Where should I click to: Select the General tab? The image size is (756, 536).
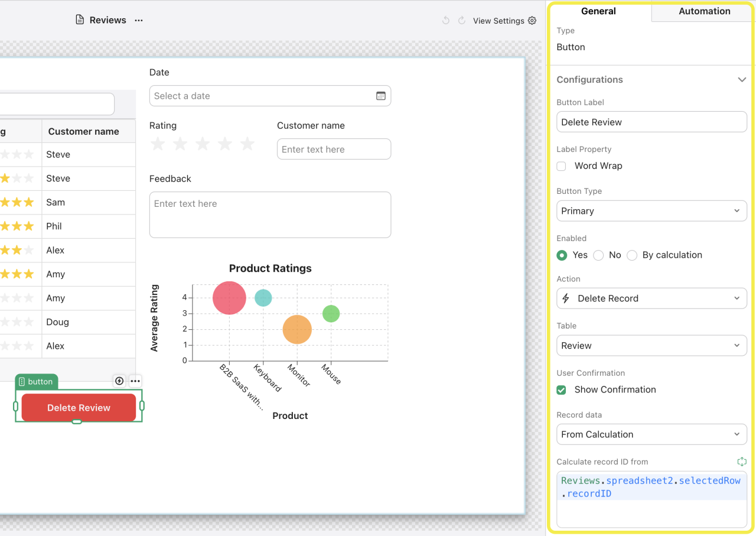(x=598, y=11)
